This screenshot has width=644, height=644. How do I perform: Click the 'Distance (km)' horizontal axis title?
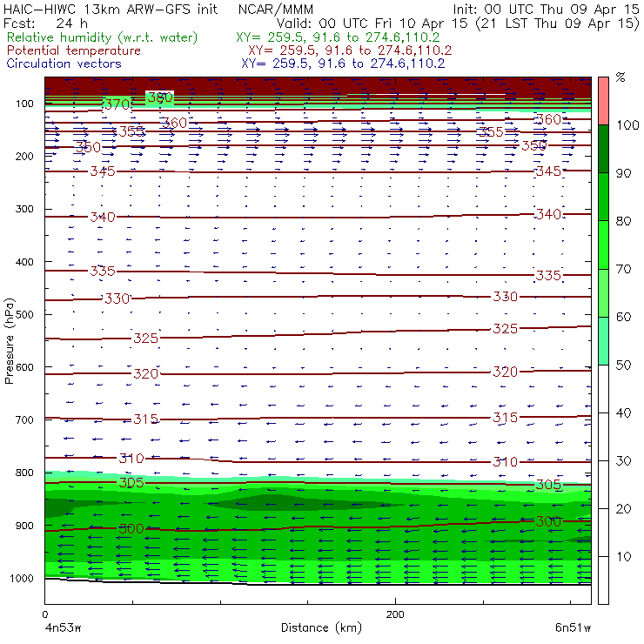click(321, 627)
